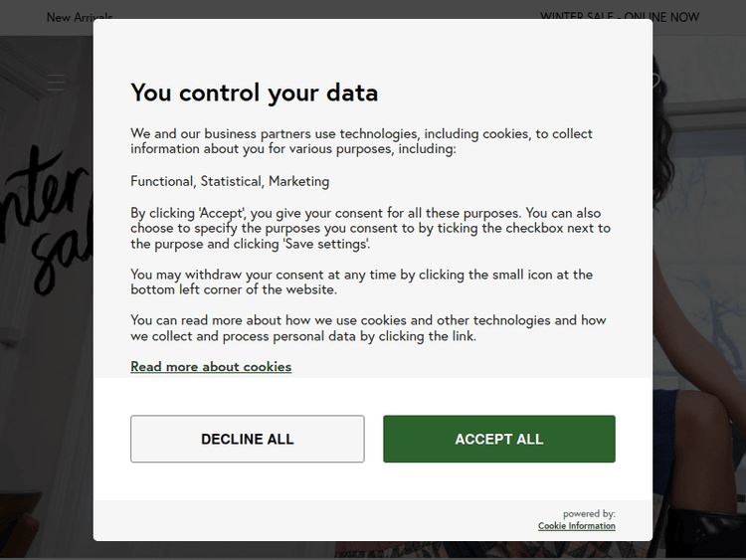
Task: Click the paragraph starting "You can read more about"
Action: coord(368,328)
